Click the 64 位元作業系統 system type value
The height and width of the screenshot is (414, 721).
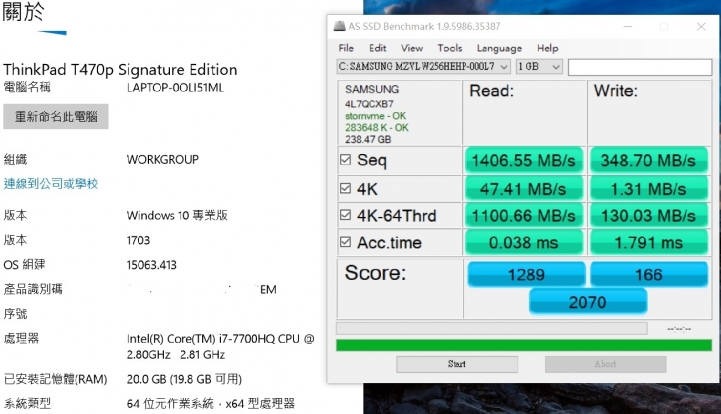pos(211,404)
